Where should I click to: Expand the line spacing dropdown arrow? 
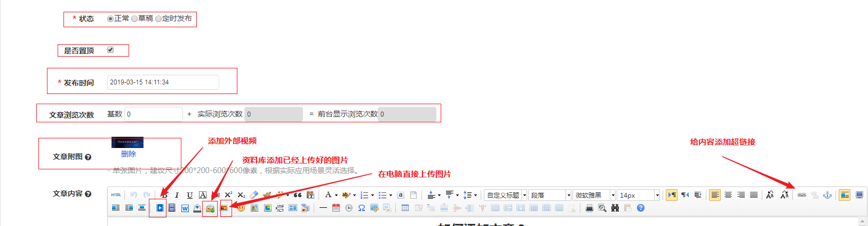click(x=475, y=195)
